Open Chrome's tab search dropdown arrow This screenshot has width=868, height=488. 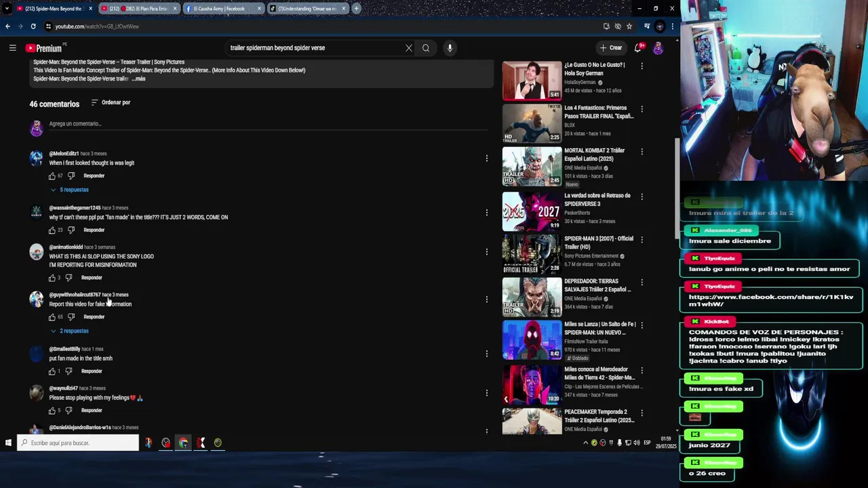(x=7, y=9)
